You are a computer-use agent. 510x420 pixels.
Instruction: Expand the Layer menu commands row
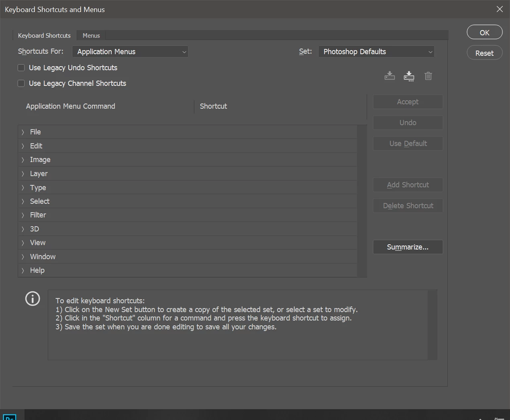187,174
